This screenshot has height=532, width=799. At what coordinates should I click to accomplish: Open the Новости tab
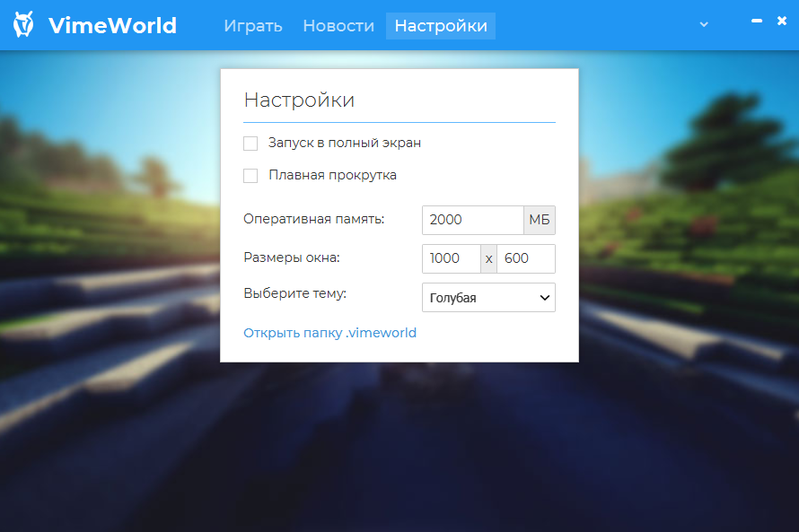pyautogui.click(x=338, y=26)
